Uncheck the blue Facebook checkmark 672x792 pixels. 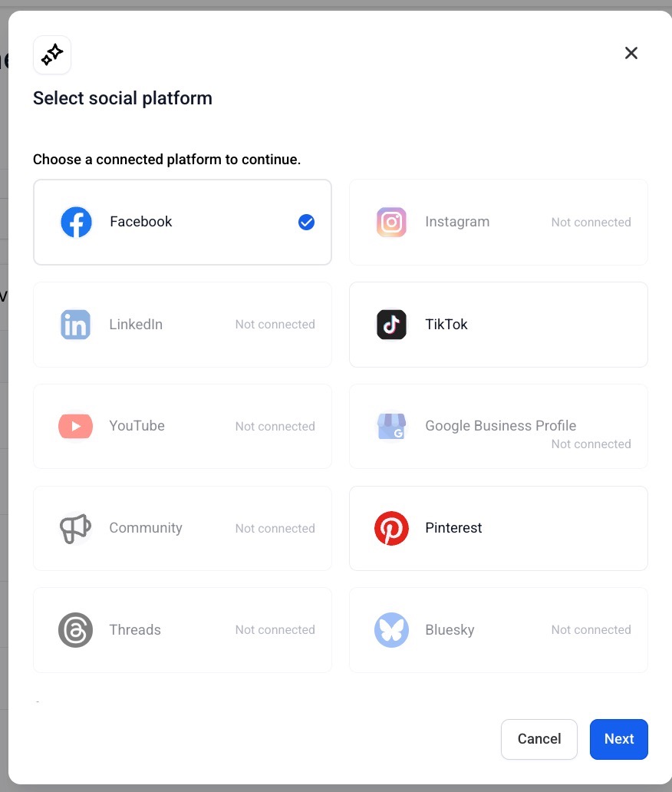[x=306, y=223]
